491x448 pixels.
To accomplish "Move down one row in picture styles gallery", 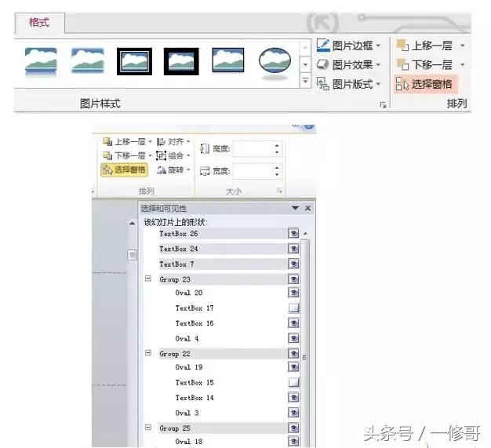I will [305, 65].
